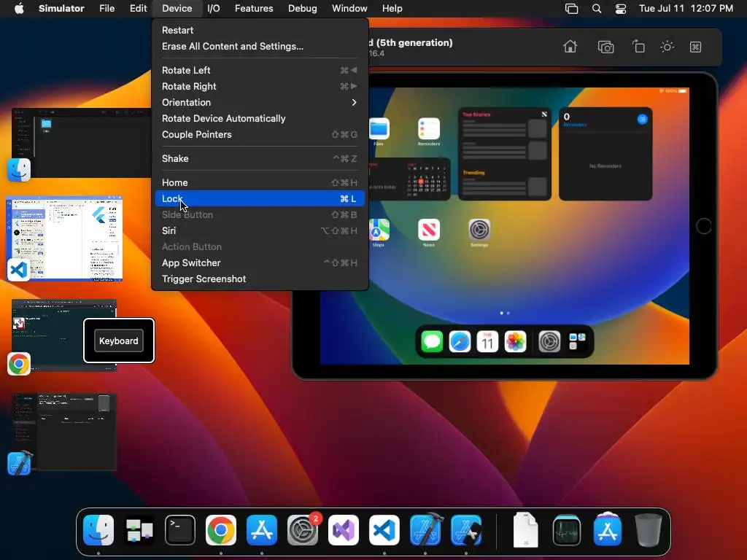Open Visual Studio from the macOS Dock
This screenshot has height=560, width=747.
pos(344,530)
